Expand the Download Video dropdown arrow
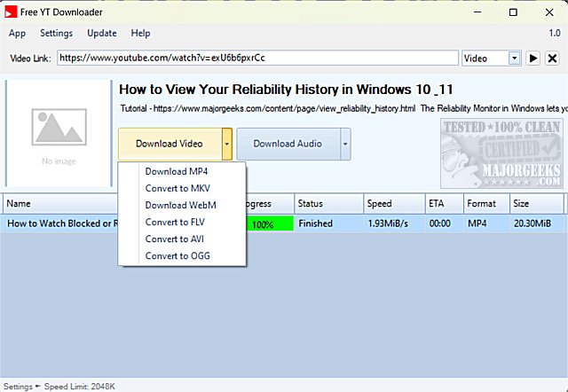 coord(227,144)
